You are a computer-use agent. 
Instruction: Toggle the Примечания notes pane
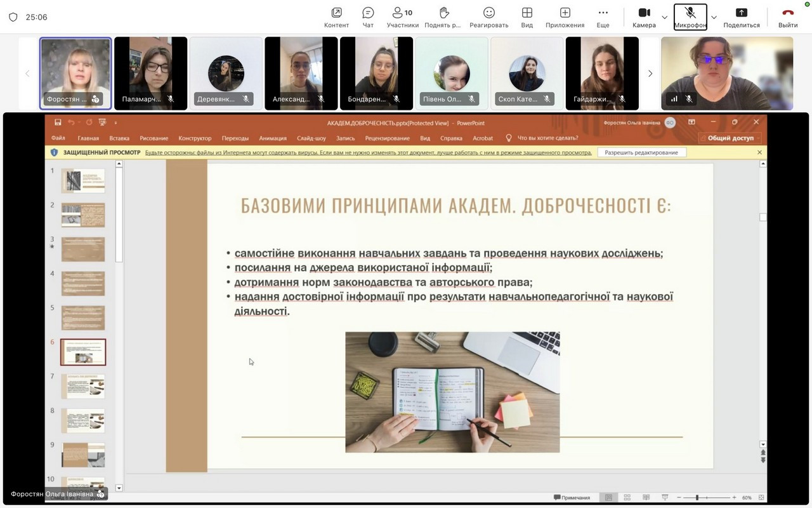tap(572, 497)
